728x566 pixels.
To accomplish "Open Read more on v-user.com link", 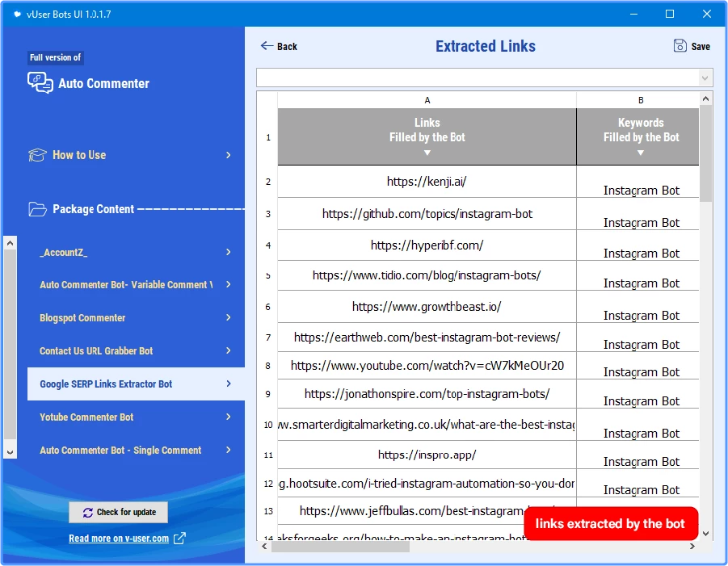I will pos(119,539).
